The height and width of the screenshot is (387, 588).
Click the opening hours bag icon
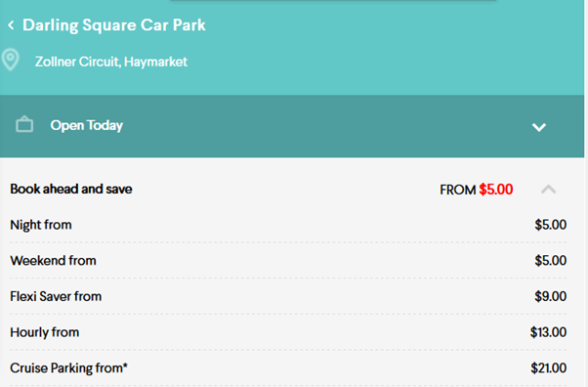tap(24, 124)
